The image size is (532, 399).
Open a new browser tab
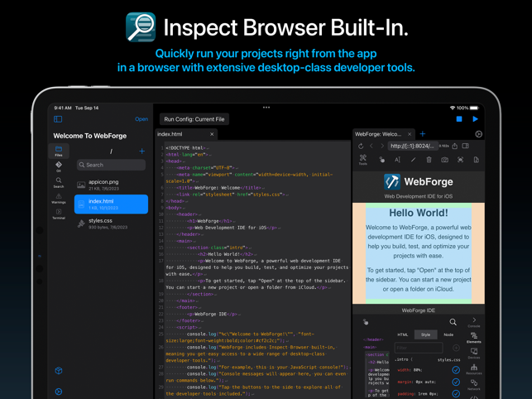tap(423, 134)
